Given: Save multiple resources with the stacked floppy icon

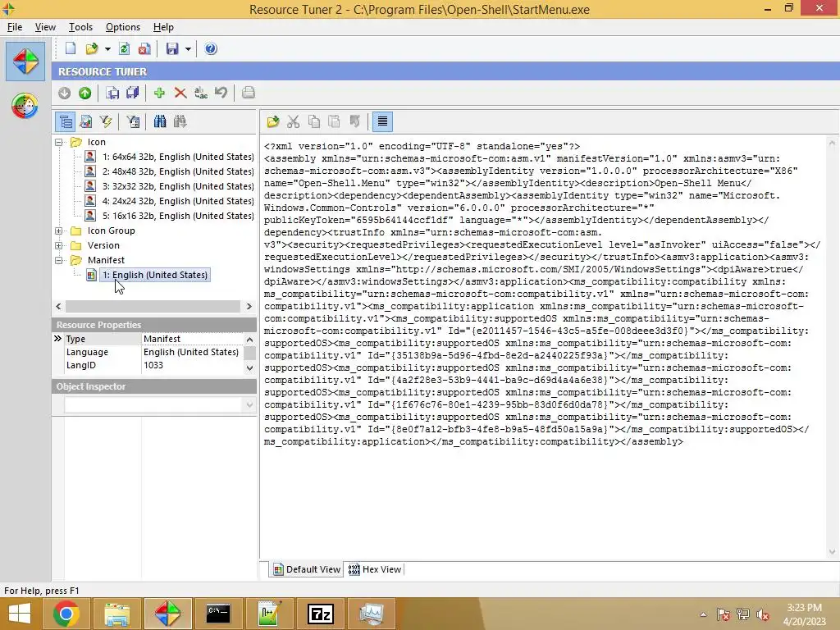Looking at the screenshot, I should [132, 94].
